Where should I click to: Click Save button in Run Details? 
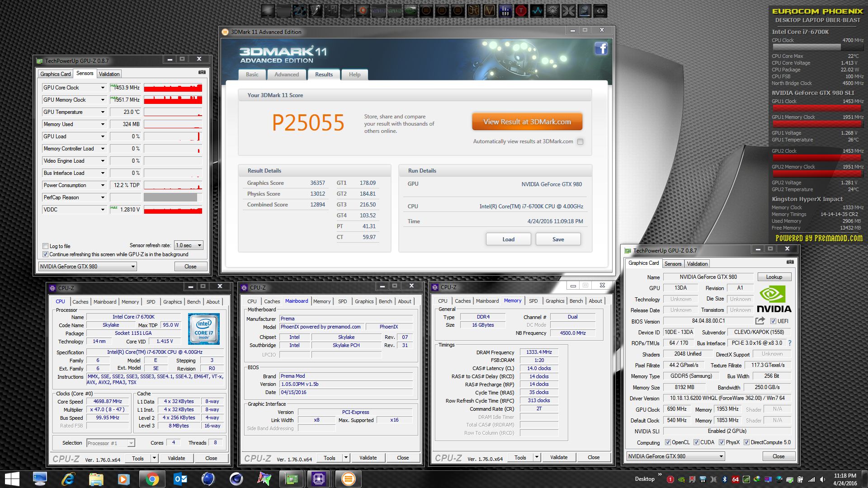tap(558, 239)
